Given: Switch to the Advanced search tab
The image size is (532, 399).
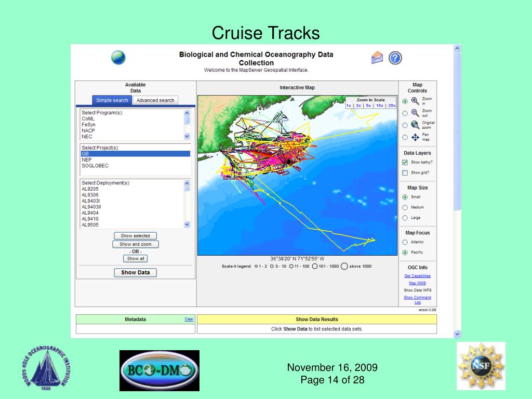Looking at the screenshot, I should [x=155, y=100].
